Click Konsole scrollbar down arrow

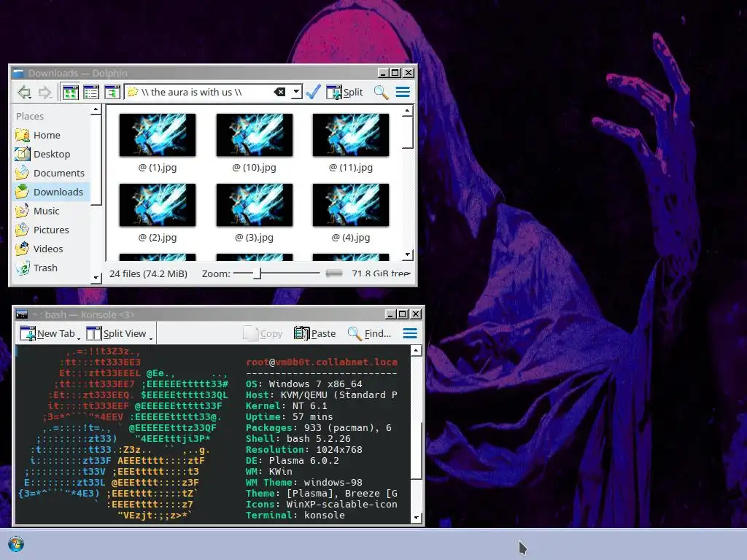(416, 518)
